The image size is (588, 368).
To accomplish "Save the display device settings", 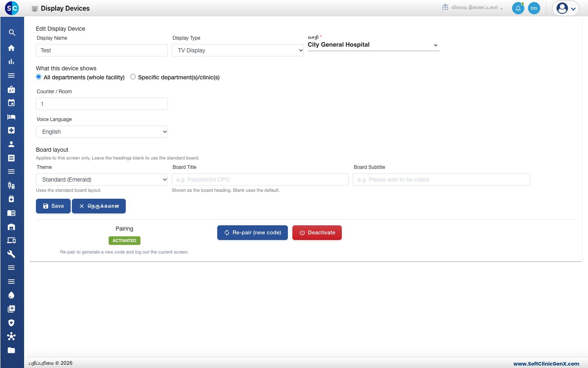I will pos(53,206).
